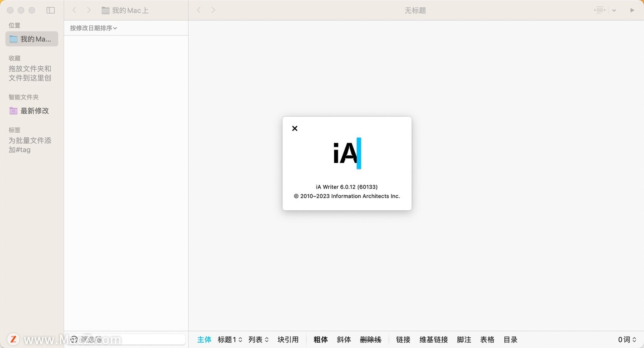This screenshot has width=644, height=348.
Task: Click the 收藏 section header
Action: coord(14,58)
